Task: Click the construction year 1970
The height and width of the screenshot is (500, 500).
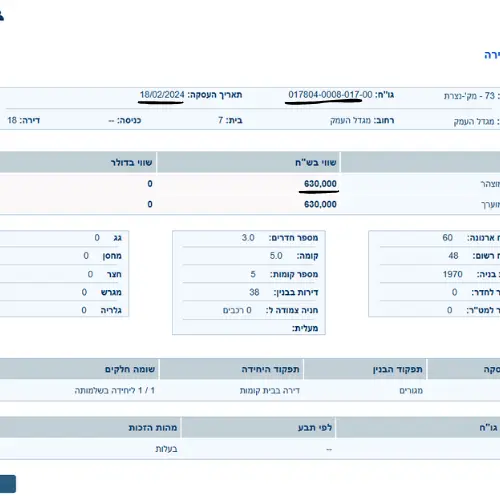Action: point(452,274)
